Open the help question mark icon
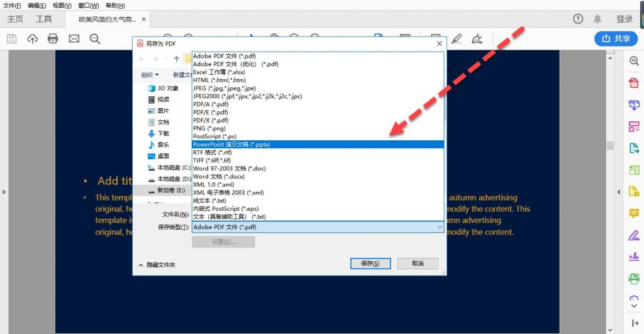The width and height of the screenshot is (644, 334). 578,19
